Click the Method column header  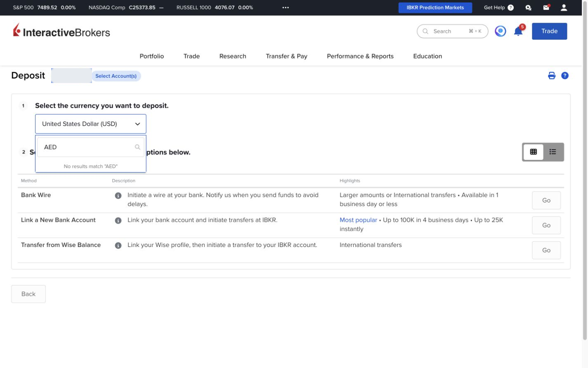pyautogui.click(x=29, y=181)
